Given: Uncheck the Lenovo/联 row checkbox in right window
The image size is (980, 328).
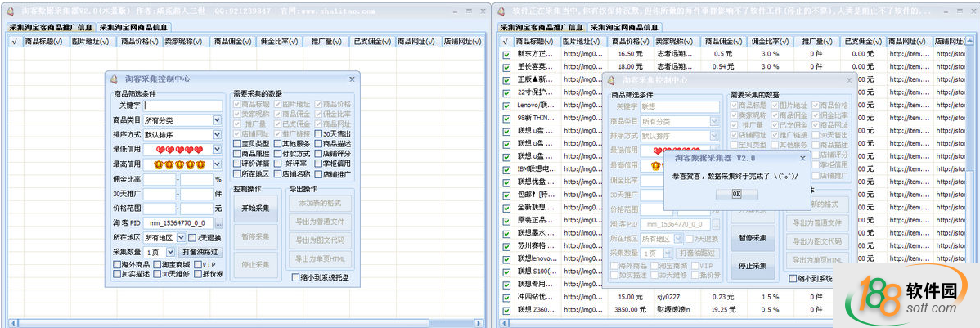Looking at the screenshot, I should point(506,105).
